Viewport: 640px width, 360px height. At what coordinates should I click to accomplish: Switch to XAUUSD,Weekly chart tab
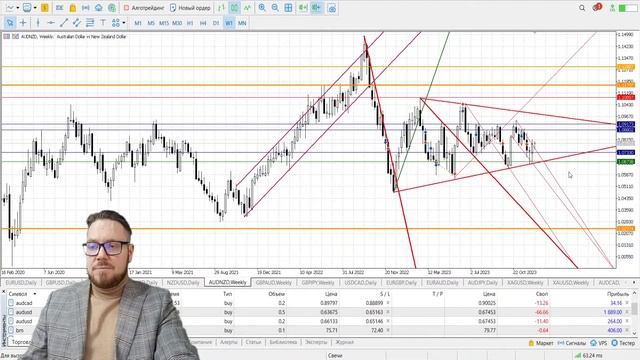tap(571, 282)
